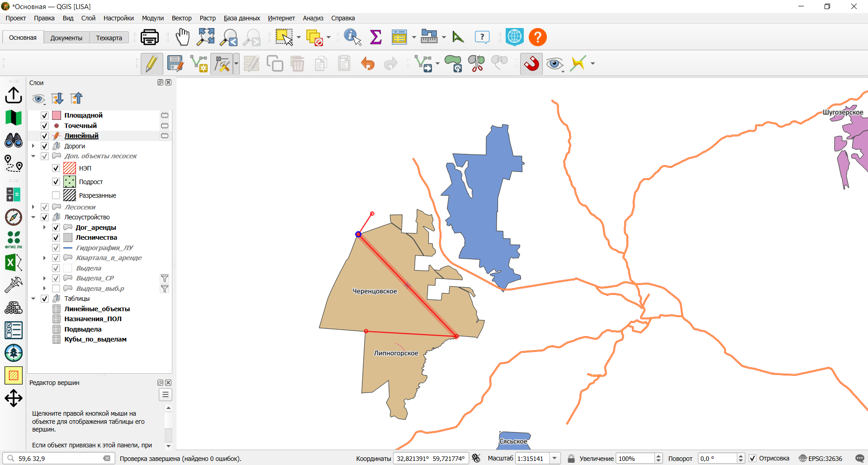Open the Excel export sidebar icon
Screen dimensions: 868x465
click(13, 262)
